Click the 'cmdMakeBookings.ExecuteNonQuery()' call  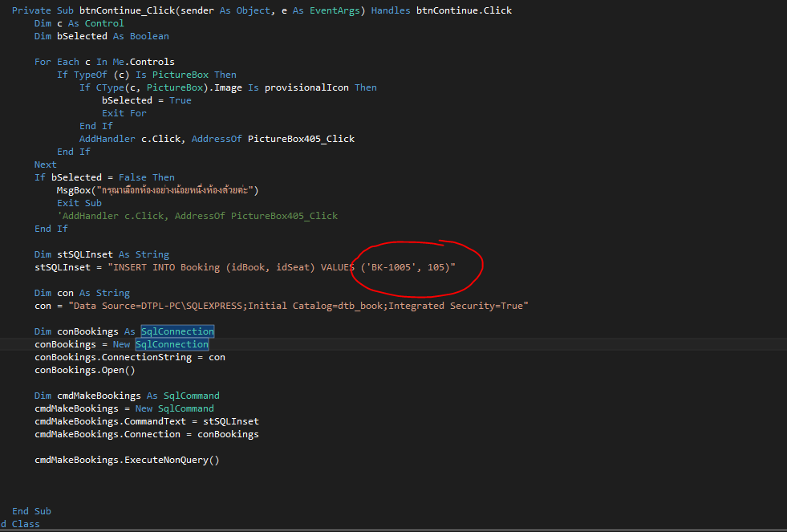[127, 460]
